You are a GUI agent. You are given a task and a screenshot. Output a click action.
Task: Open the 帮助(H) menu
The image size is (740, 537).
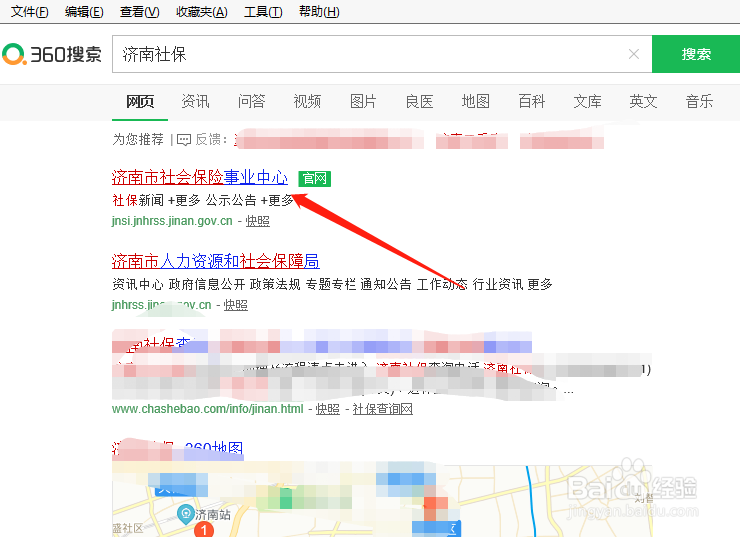319,11
